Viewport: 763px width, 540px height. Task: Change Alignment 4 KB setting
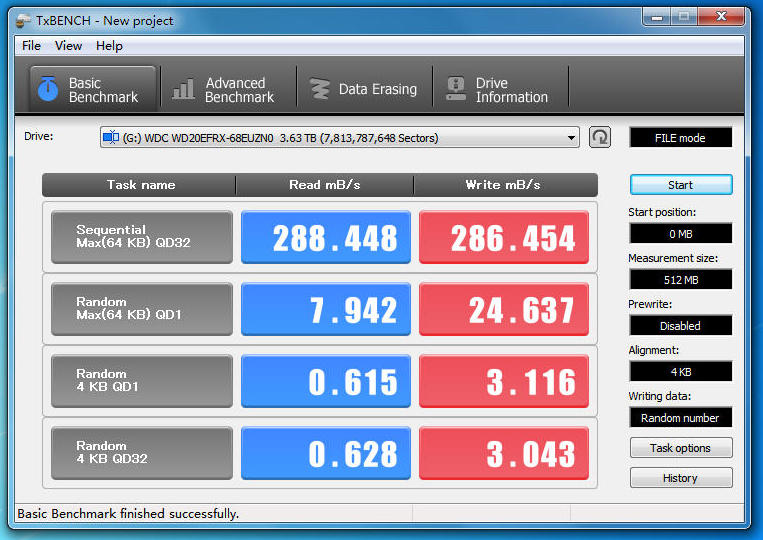coord(680,372)
